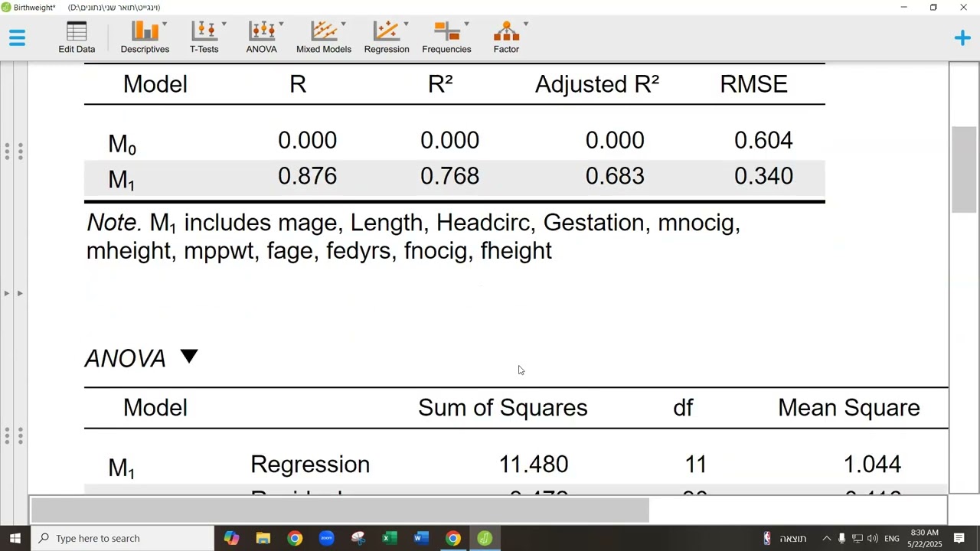Click the M₀ row label in summary

122,143
